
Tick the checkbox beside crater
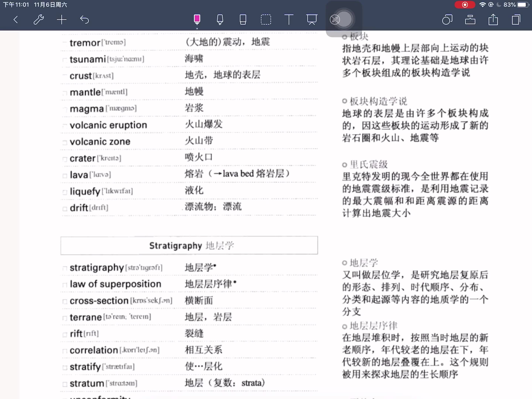pyautogui.click(x=64, y=159)
